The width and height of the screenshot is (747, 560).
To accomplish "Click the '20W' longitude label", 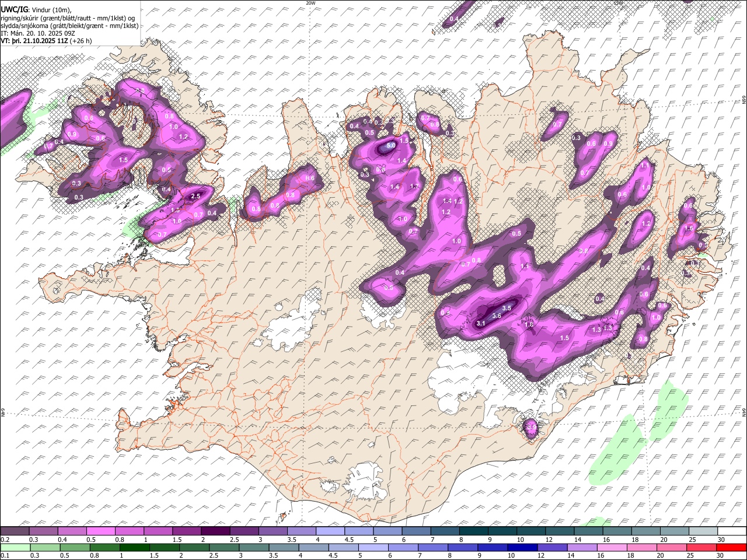I will point(310,3).
